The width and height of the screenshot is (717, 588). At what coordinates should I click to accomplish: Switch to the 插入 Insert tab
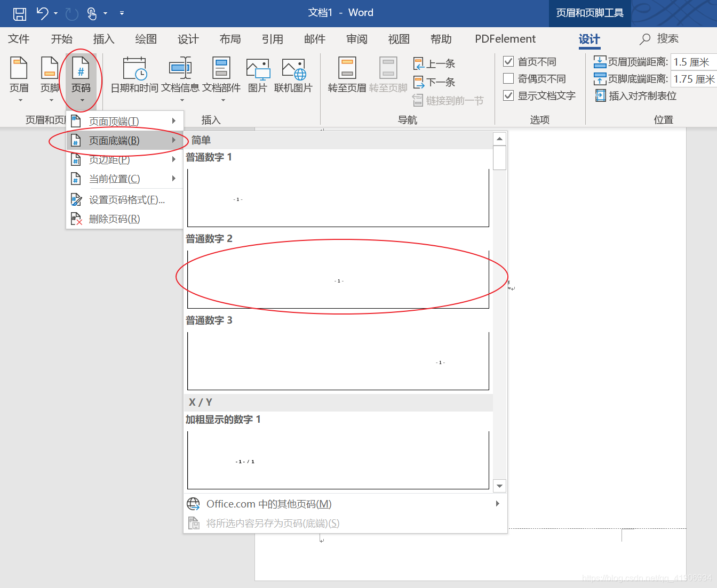103,39
